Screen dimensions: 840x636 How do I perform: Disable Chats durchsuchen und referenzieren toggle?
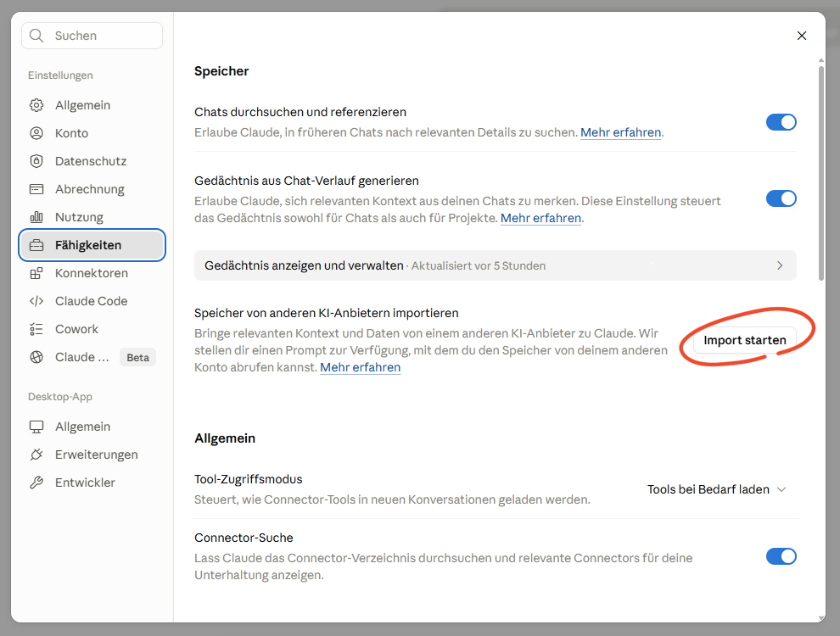pyautogui.click(x=781, y=122)
